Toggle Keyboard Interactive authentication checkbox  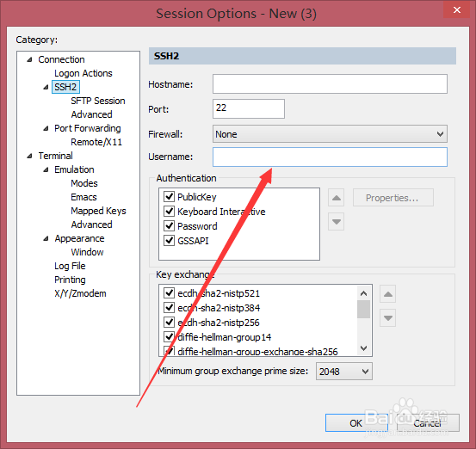tap(169, 211)
